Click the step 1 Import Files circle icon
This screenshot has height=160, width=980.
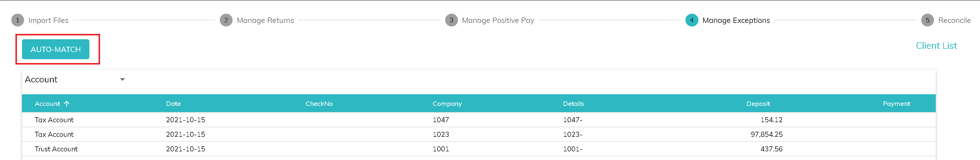pyautogui.click(x=18, y=20)
